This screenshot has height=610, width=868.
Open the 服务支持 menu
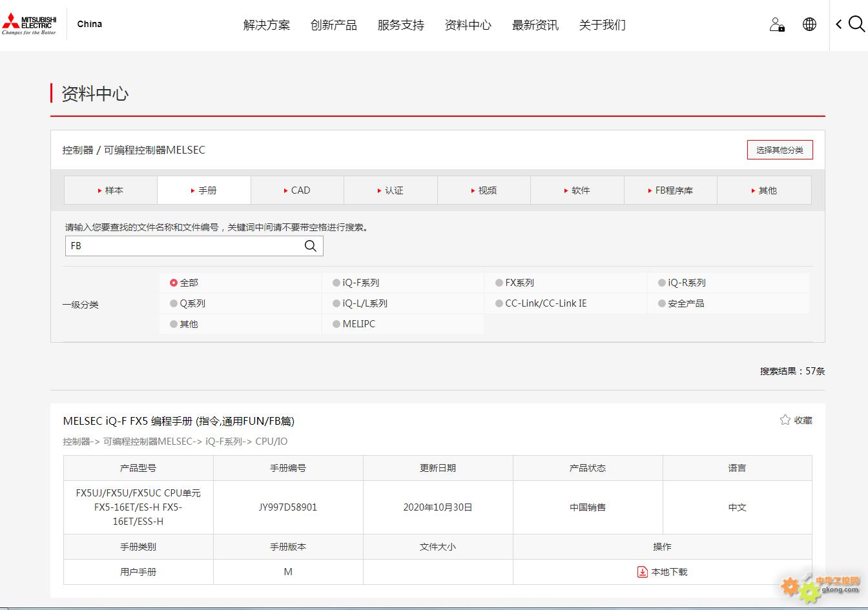(x=401, y=25)
